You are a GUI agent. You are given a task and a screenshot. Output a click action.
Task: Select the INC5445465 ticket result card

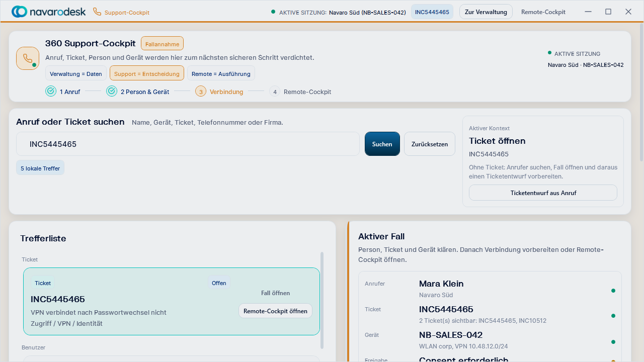pyautogui.click(x=172, y=301)
